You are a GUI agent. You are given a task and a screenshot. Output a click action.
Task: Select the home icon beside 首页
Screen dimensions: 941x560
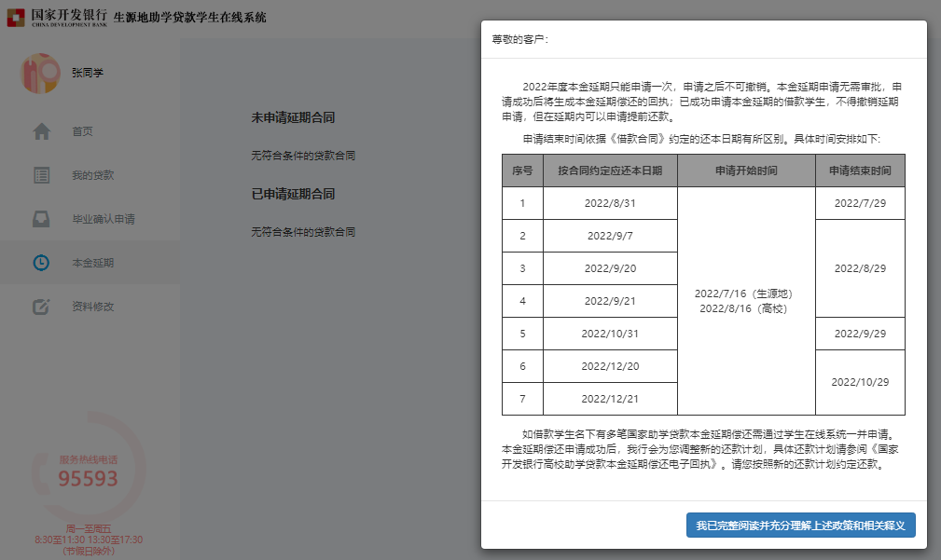[41, 131]
